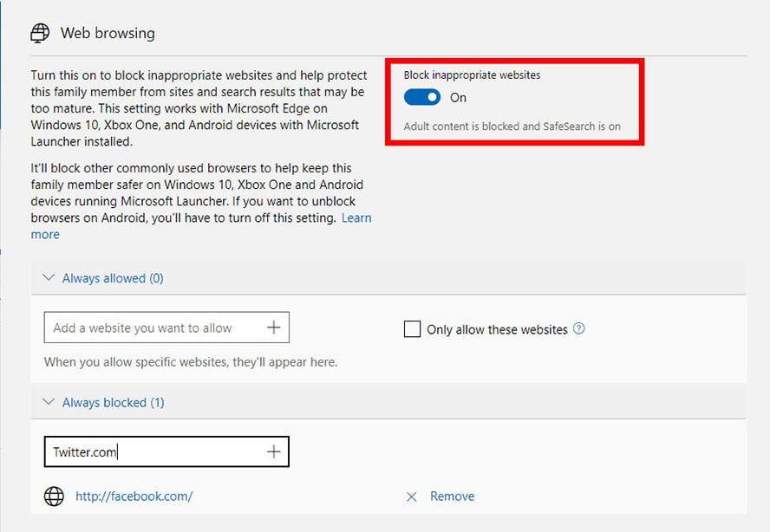The width and height of the screenshot is (770, 532).
Task: Click plus icon to add allowed website
Action: point(273,328)
